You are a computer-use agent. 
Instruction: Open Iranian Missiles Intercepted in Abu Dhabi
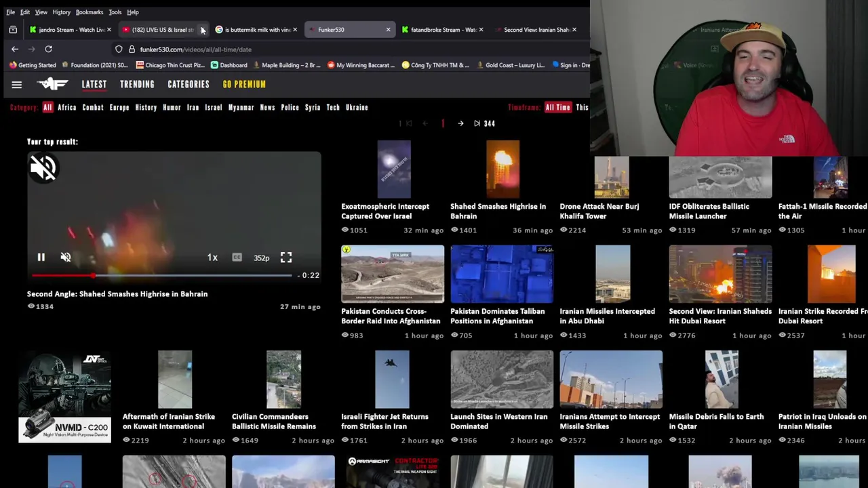click(612, 274)
